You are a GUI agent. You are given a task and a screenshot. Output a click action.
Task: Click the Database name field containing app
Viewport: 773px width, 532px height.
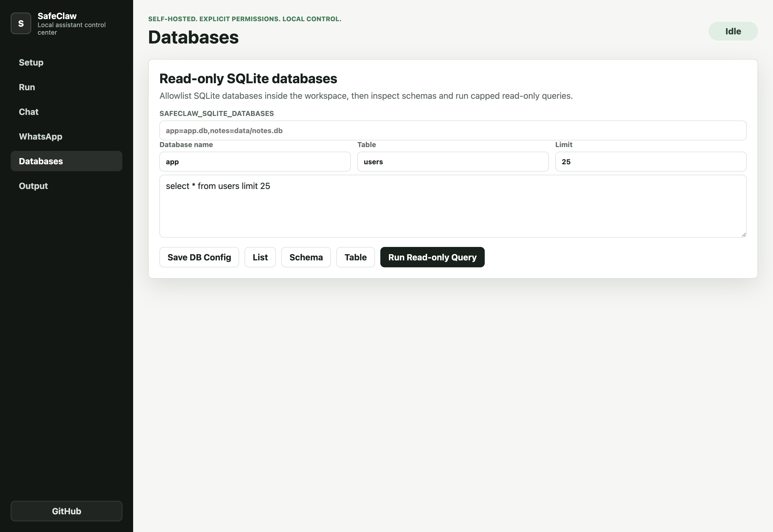(255, 162)
